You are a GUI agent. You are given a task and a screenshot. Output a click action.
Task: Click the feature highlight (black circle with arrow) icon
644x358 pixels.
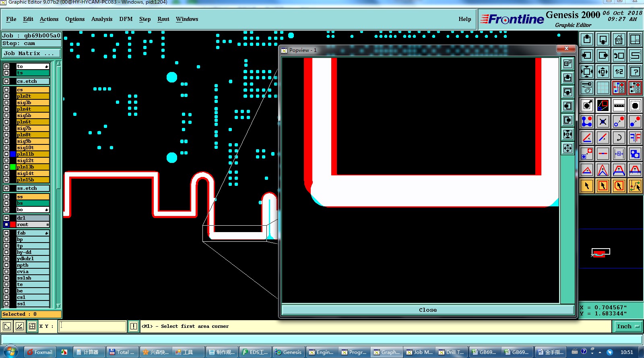(x=587, y=106)
